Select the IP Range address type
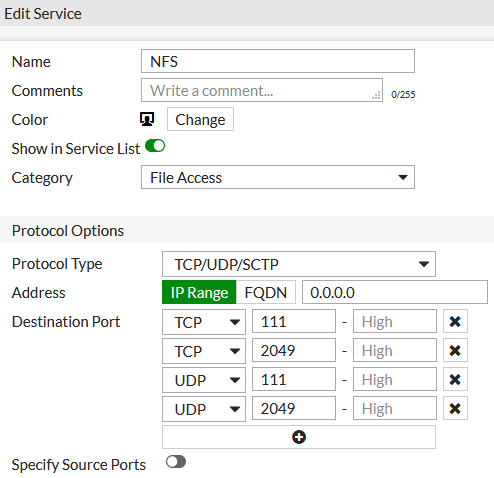 tap(199, 292)
